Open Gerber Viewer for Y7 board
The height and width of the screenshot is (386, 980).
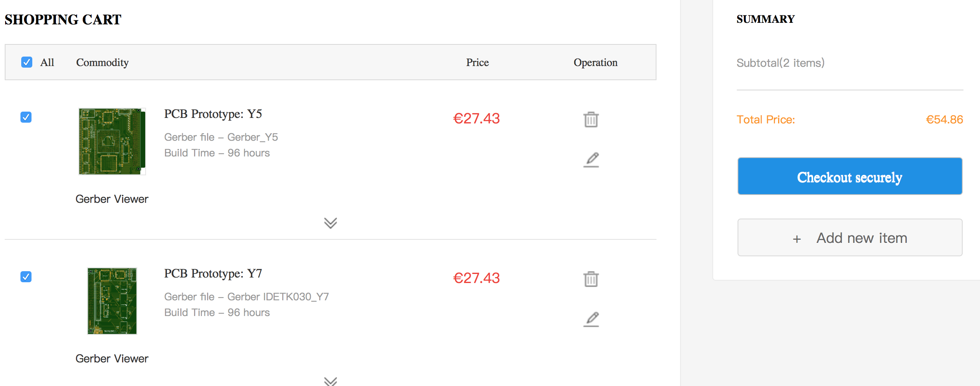pyautogui.click(x=112, y=358)
